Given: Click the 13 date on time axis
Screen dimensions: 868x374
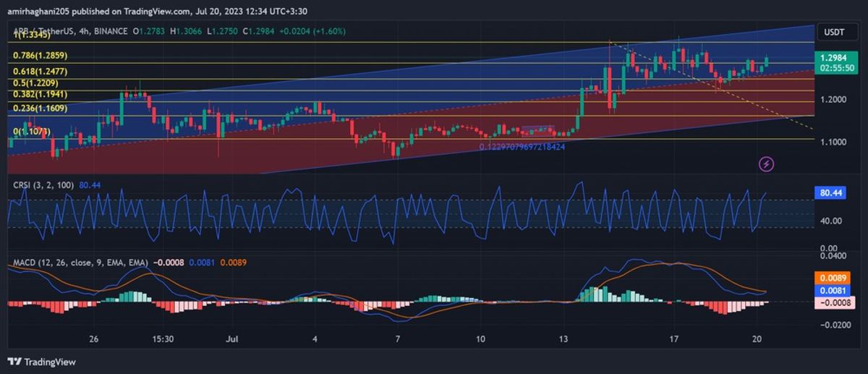Looking at the screenshot, I should [x=564, y=339].
